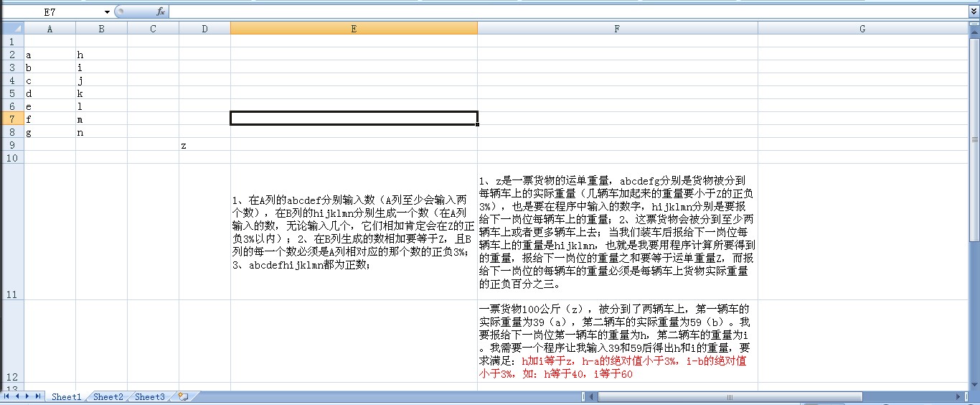The width and height of the screenshot is (980, 405).
Task: Go to last sheet with navigation arrow
Action: point(37,396)
